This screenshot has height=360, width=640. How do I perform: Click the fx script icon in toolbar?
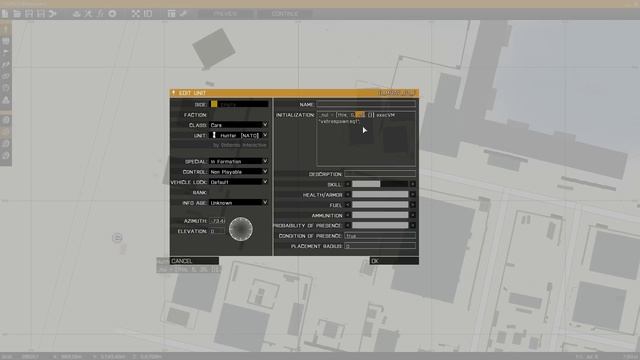pos(100,13)
